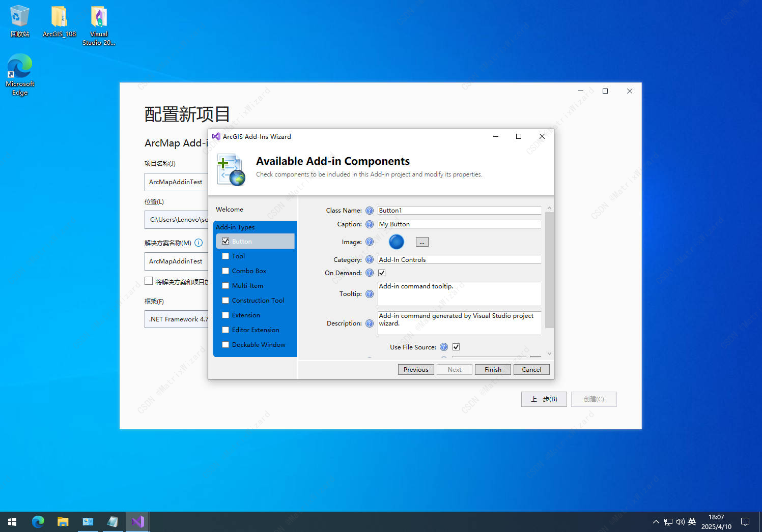Click the help icon beside Tooltip

[x=370, y=294]
